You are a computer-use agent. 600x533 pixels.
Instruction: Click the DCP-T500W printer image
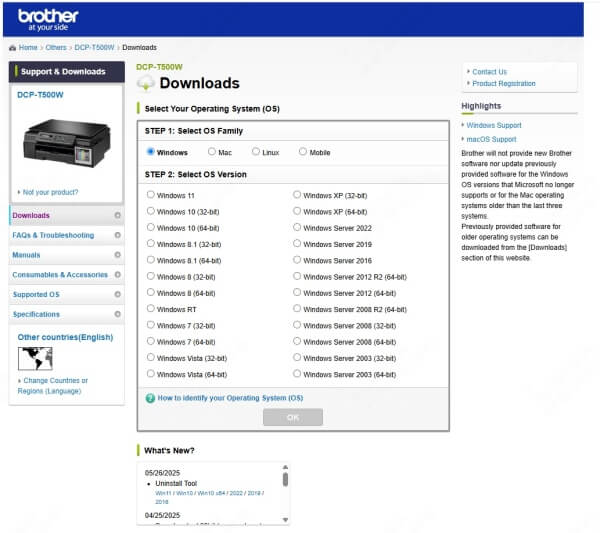67,143
